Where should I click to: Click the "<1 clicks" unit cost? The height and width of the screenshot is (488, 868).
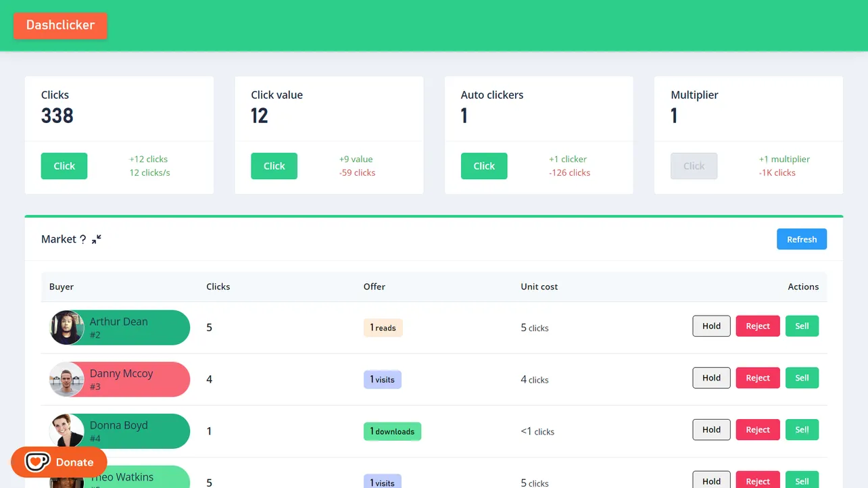537,431
